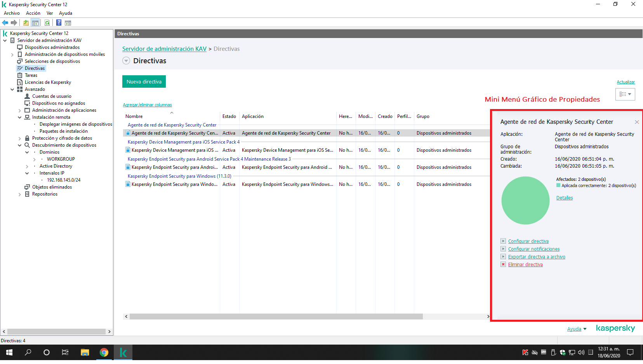Open Windows Security shield tray icon
The width and height of the screenshot is (643, 364).
coord(563,352)
